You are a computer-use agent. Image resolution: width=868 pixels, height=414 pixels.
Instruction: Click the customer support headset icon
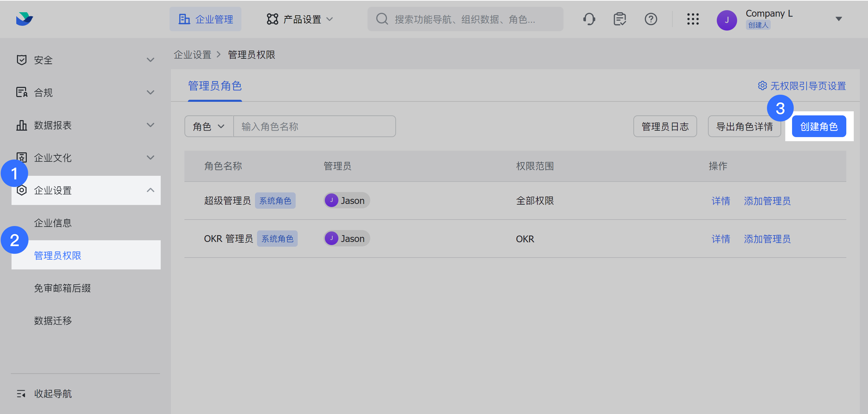click(589, 19)
